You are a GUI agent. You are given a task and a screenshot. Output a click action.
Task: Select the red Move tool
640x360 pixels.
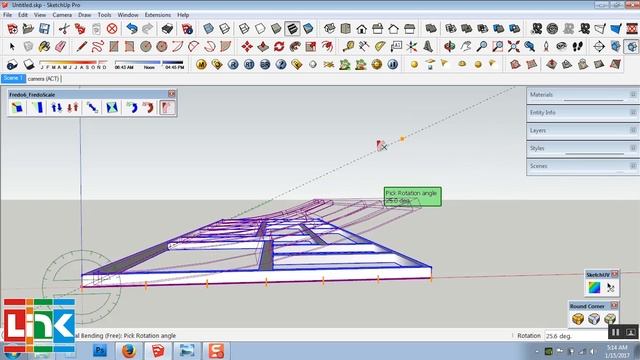(247, 47)
